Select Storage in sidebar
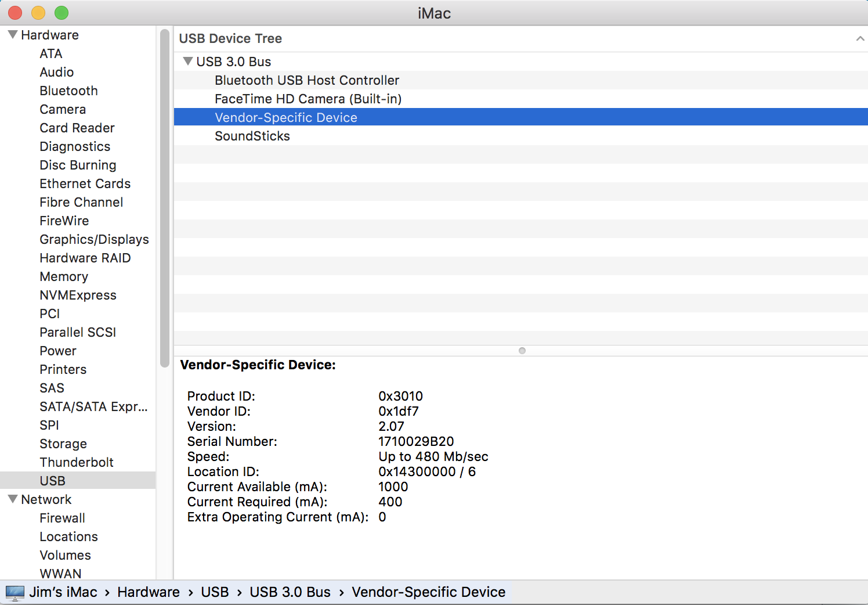The width and height of the screenshot is (868, 605). tap(63, 444)
